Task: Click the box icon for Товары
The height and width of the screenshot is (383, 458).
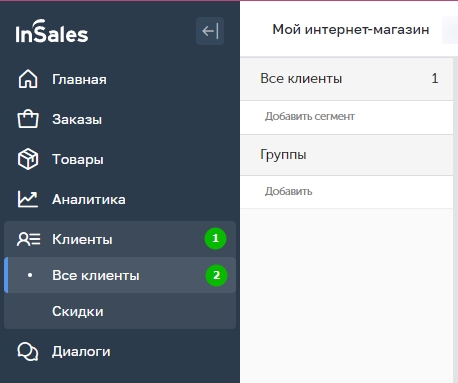Action: [28, 159]
